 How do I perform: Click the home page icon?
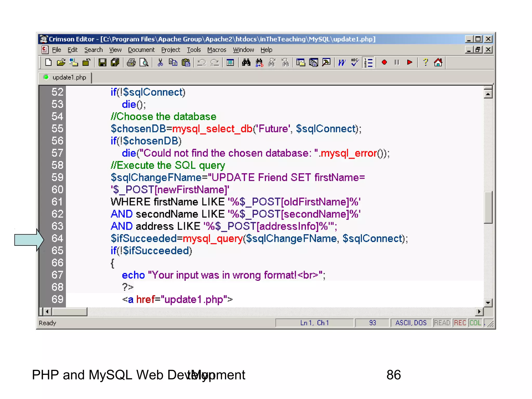tap(438, 63)
